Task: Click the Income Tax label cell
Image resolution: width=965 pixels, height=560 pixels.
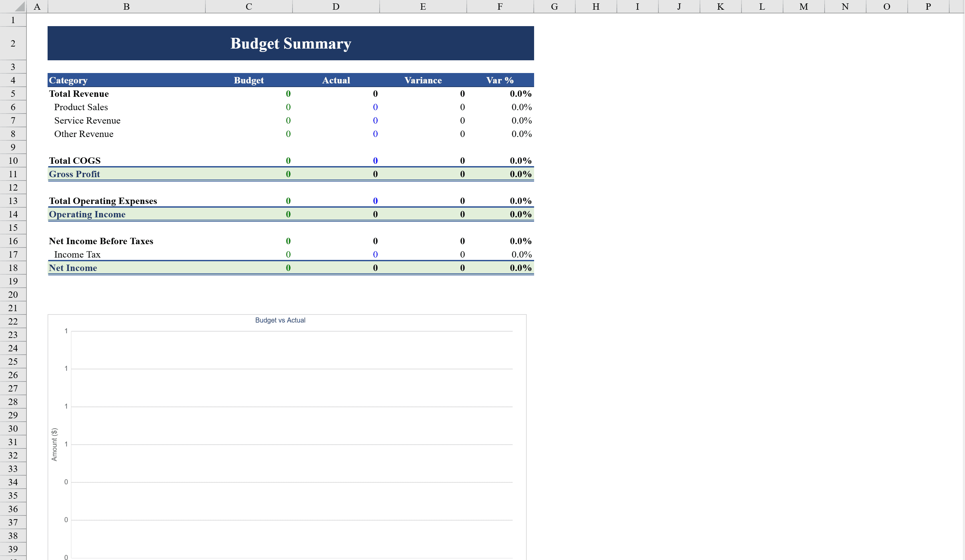Action: click(x=77, y=254)
